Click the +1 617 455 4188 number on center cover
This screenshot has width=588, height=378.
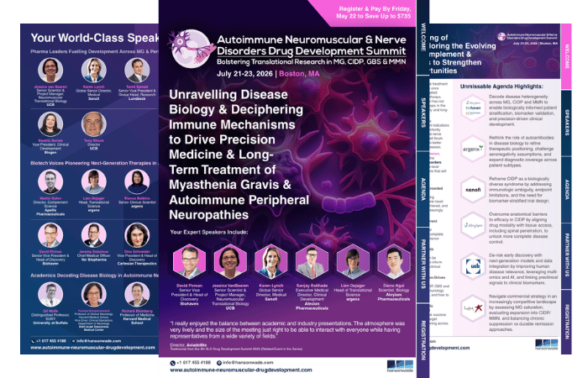click(193, 363)
